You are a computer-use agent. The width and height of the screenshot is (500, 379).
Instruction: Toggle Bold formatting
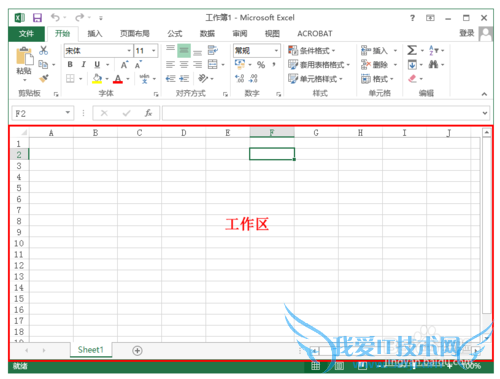[70, 64]
